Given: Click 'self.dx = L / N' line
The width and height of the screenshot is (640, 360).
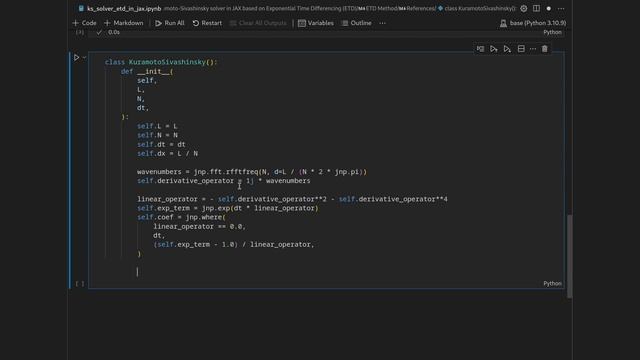Looking at the screenshot, I should point(167,153).
